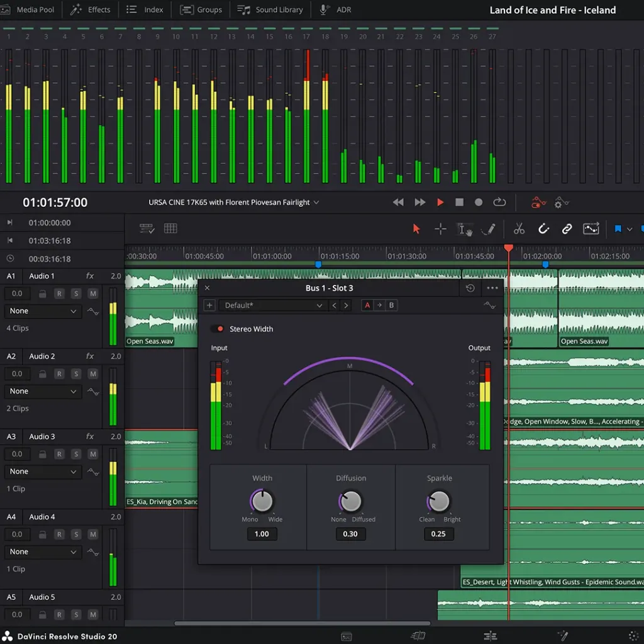Open Audio 1 automation None dropdown
This screenshot has height=644, width=644.
43,311
